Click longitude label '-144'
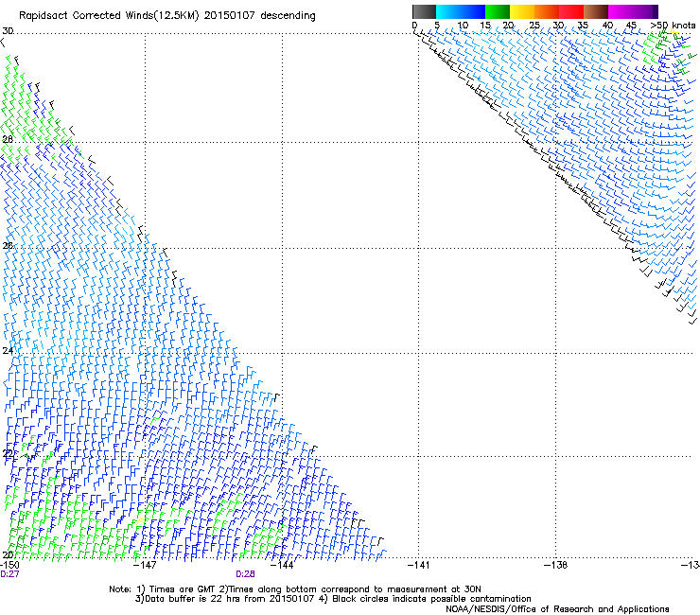This screenshot has width=700, height=615. [282, 565]
